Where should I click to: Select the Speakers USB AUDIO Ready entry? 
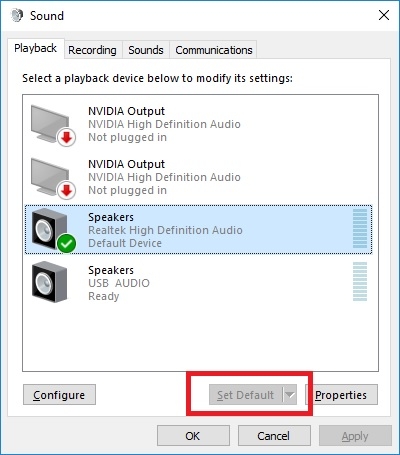click(199, 282)
